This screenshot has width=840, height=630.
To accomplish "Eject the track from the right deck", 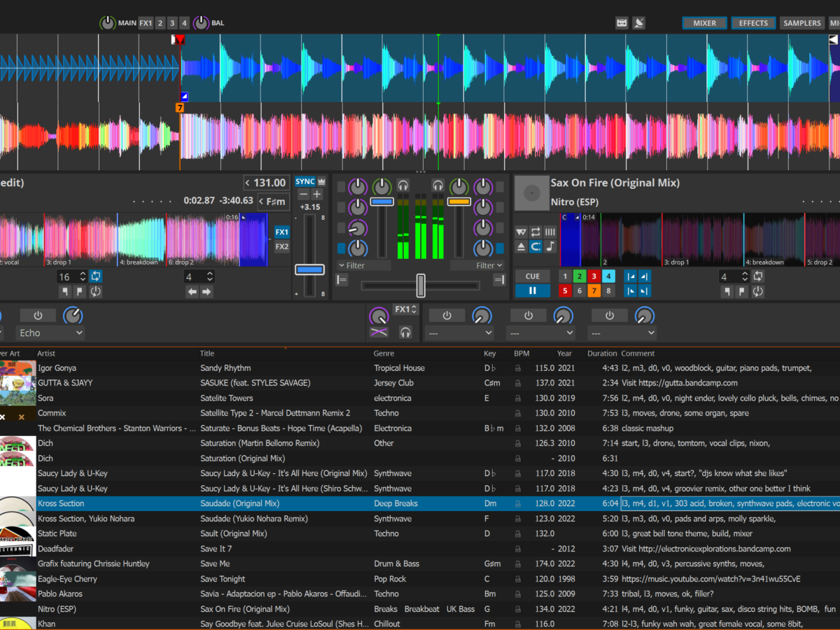I will [521, 246].
